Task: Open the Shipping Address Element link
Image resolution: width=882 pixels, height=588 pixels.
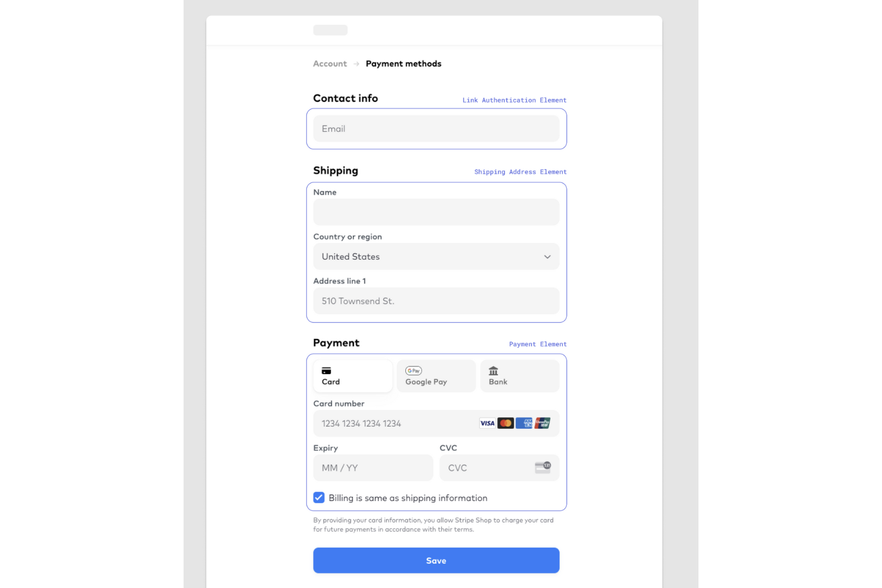Action: pos(520,172)
